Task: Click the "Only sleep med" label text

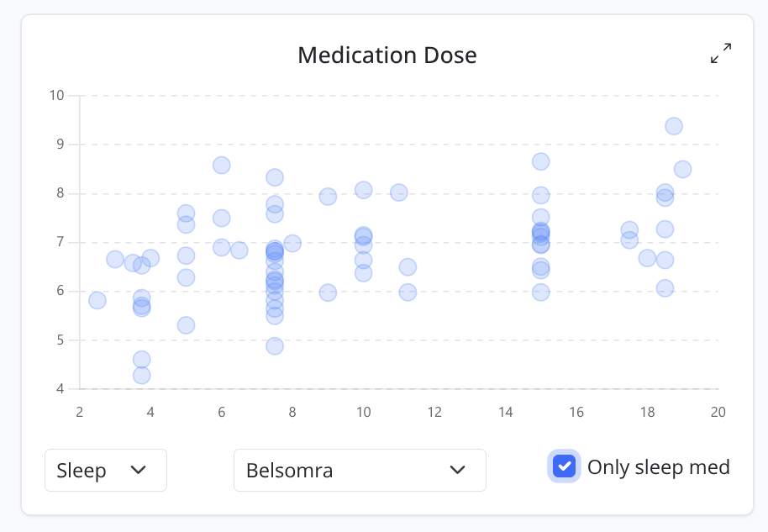Action: tap(658, 467)
